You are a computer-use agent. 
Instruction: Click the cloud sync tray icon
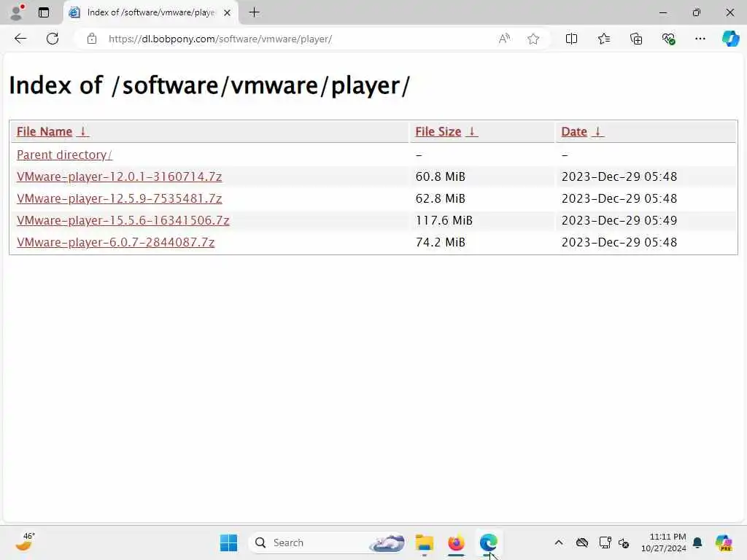pyautogui.click(x=581, y=542)
